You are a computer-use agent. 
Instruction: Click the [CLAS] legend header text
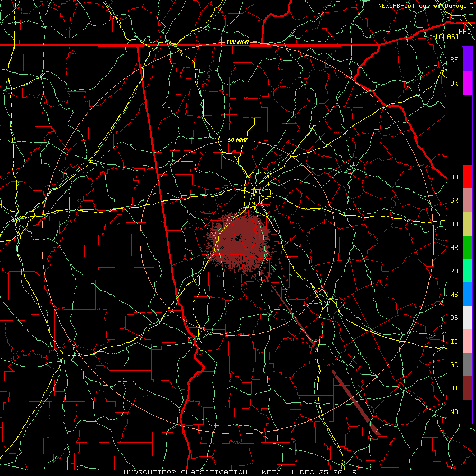point(447,37)
